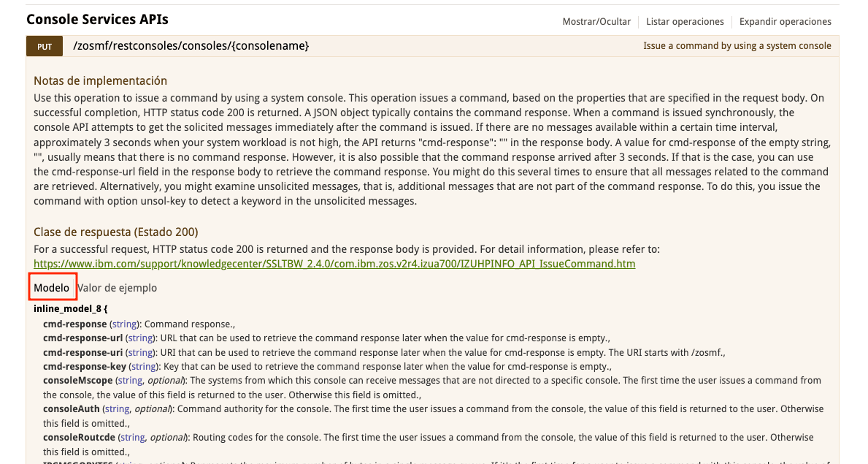Switch to the Valor de ejemplo tab
The width and height of the screenshot is (868, 464).
coord(118,288)
